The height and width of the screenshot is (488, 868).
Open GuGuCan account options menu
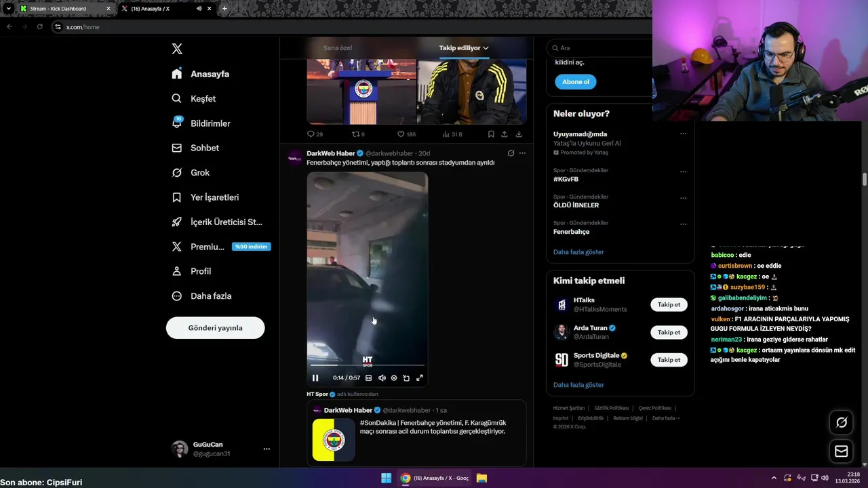coord(267,449)
